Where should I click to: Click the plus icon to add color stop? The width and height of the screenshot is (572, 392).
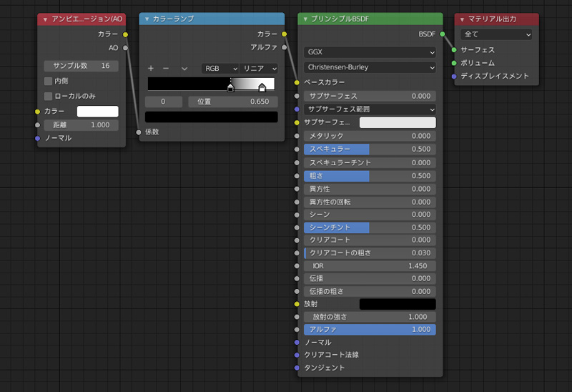click(x=151, y=68)
